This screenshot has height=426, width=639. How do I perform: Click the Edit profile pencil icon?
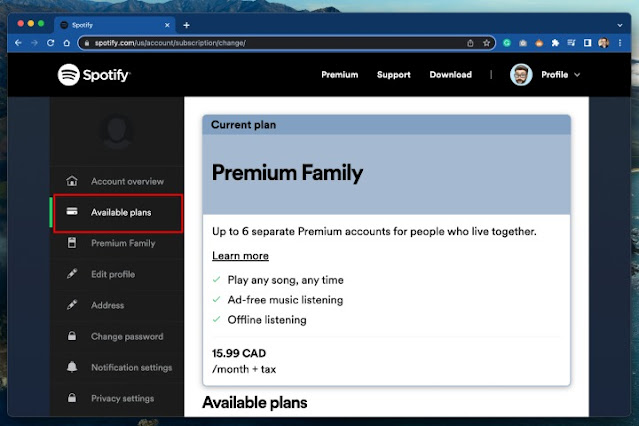[72, 274]
